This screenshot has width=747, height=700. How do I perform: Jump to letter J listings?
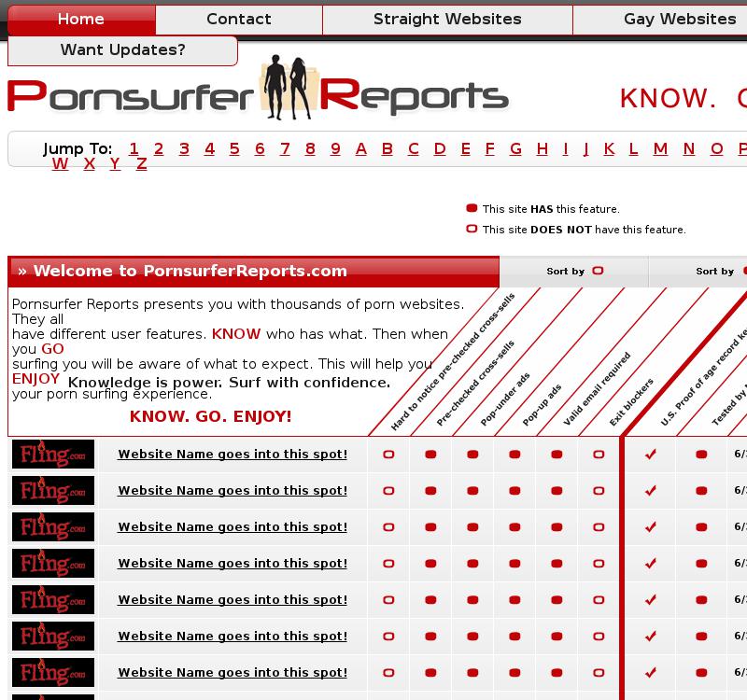[x=586, y=149]
